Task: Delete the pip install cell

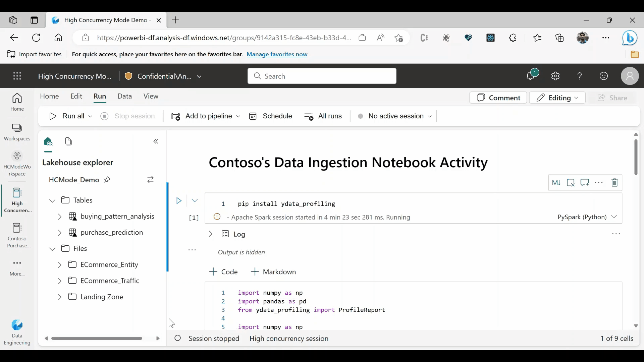Action: pos(614,183)
